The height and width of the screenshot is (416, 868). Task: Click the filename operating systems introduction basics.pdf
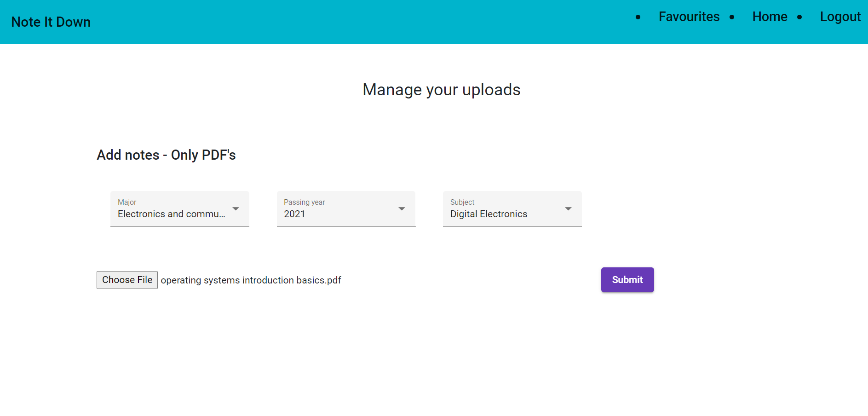[251, 280]
